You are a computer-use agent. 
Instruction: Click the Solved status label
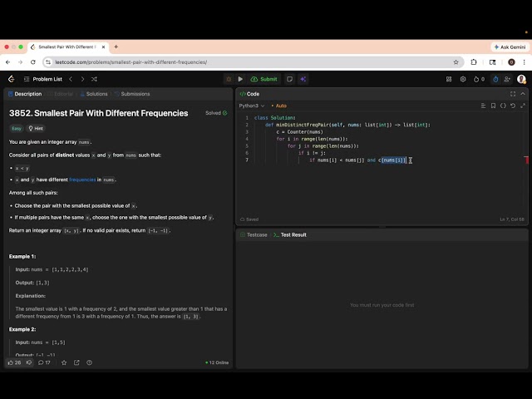[216, 113]
